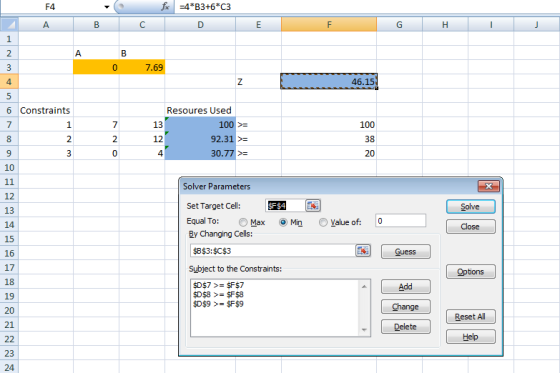
Task: Collapse dialog via Changing Cells range picker icon
Action: 363,250
